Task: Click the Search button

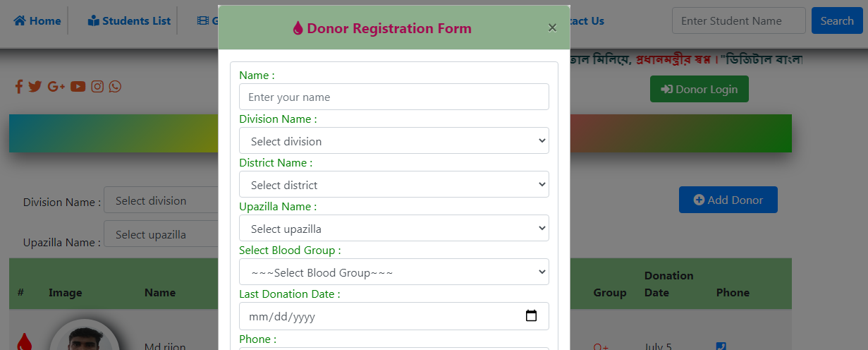Action: pyautogui.click(x=837, y=21)
